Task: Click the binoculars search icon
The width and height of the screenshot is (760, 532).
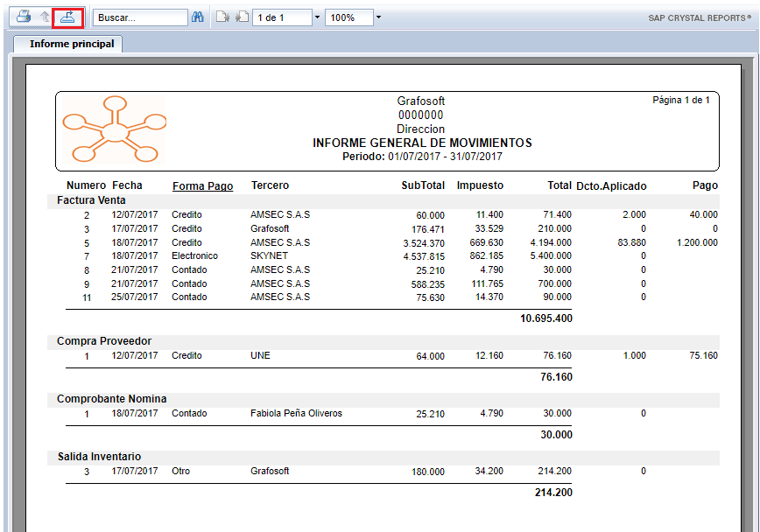Action: pyautogui.click(x=198, y=17)
